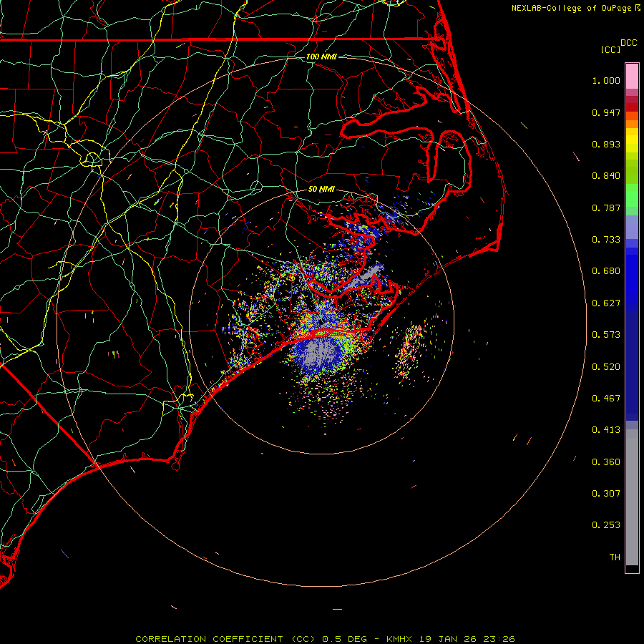
Task: Click the 0.467 scale value
Action: [606, 399]
